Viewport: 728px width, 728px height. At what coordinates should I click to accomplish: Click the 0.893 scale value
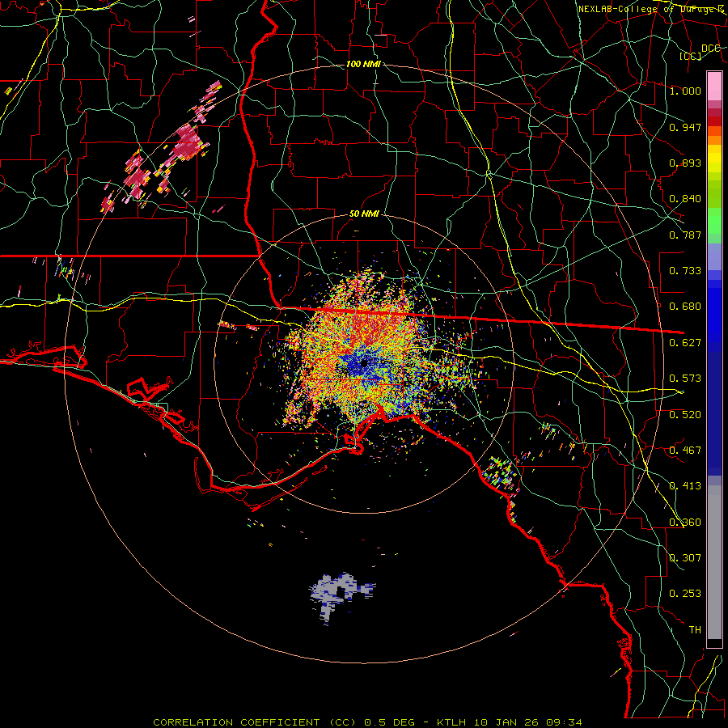coord(685,163)
